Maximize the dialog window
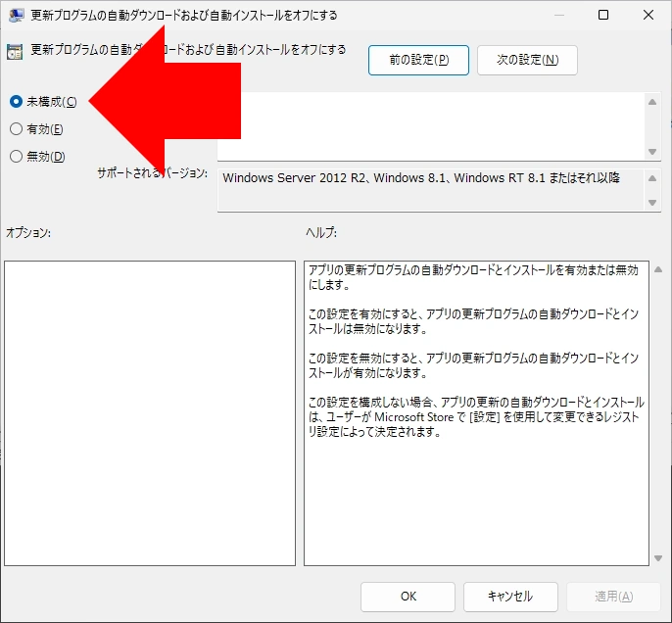The image size is (672, 623). tap(603, 15)
